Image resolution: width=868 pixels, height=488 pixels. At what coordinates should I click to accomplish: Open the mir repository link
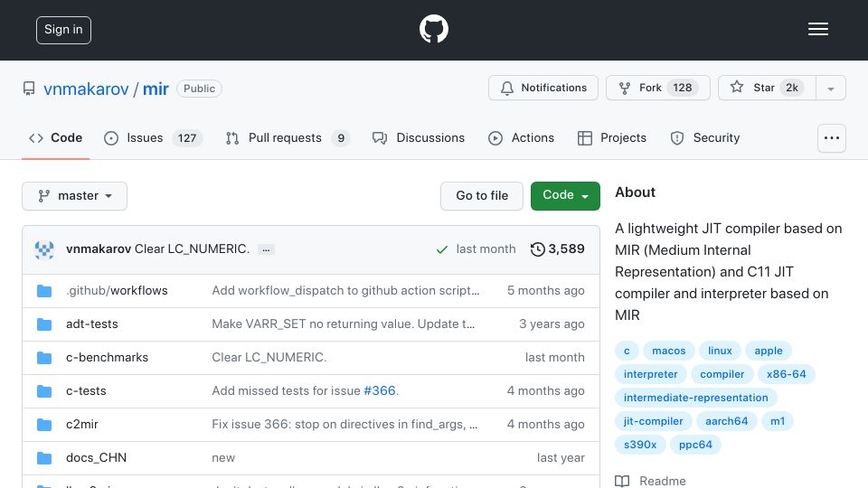[x=156, y=89]
